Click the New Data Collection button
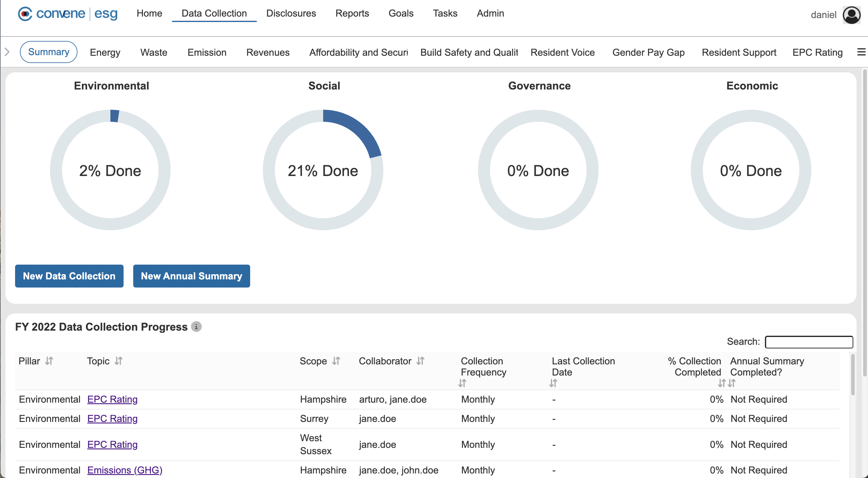Screen dimensions: 868x478 [x=69, y=276]
